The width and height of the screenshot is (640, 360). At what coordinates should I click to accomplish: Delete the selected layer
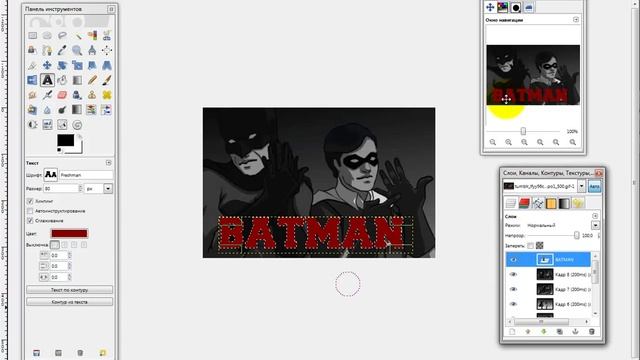pos(591,332)
